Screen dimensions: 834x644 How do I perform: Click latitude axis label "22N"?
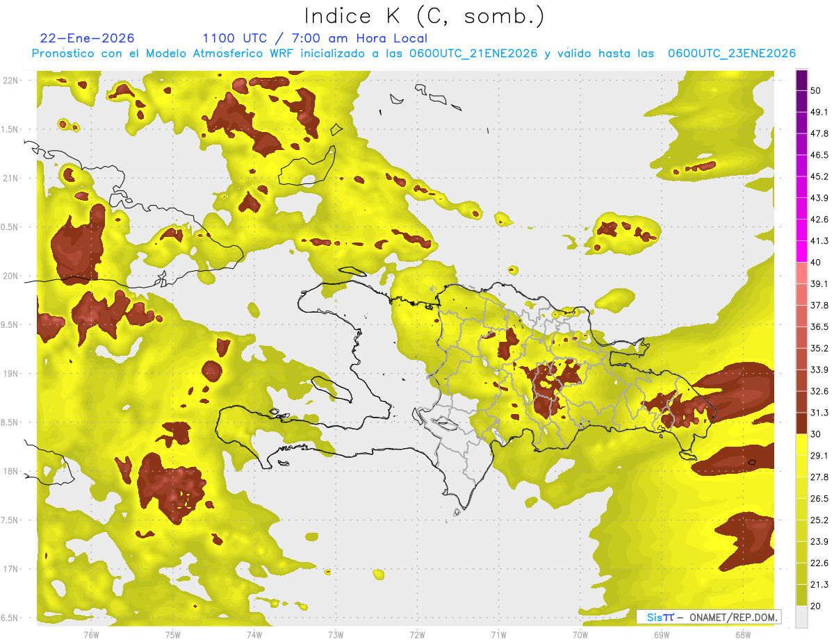tap(10, 81)
